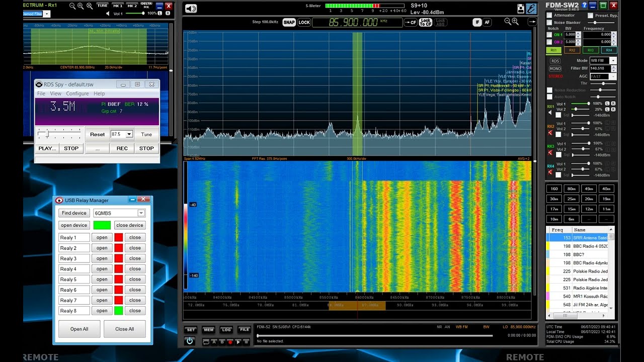Click MK 1 marker button in Rx1 window
The height and width of the screenshot is (362, 644).
118,6
